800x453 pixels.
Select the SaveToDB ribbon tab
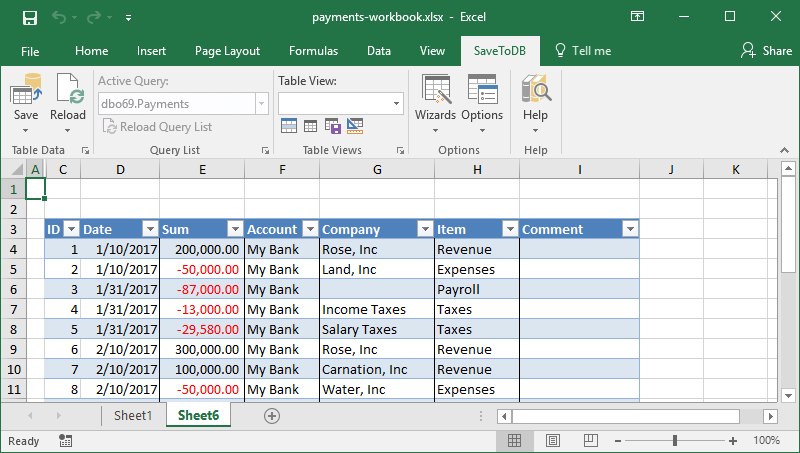pyautogui.click(x=500, y=51)
